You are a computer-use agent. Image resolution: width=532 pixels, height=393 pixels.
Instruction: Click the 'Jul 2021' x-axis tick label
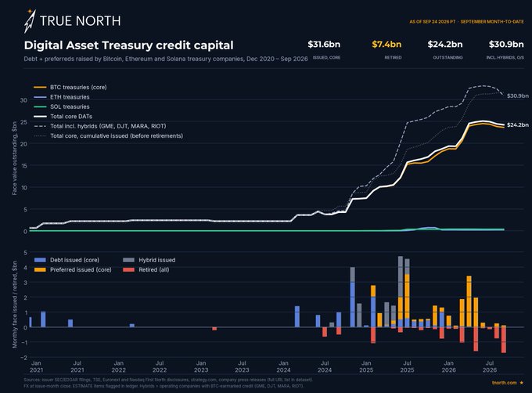[x=77, y=366]
